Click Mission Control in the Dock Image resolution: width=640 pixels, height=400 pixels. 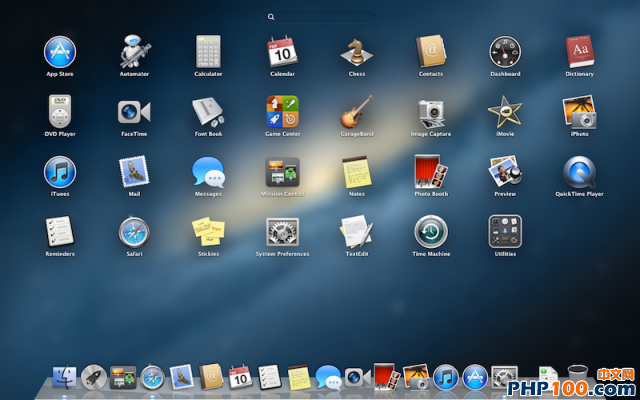click(x=123, y=378)
